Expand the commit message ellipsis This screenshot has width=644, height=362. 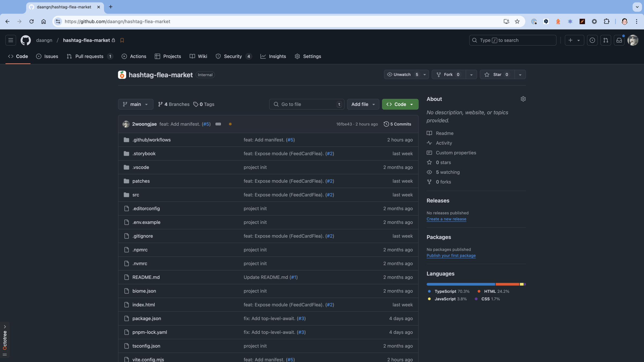218,124
